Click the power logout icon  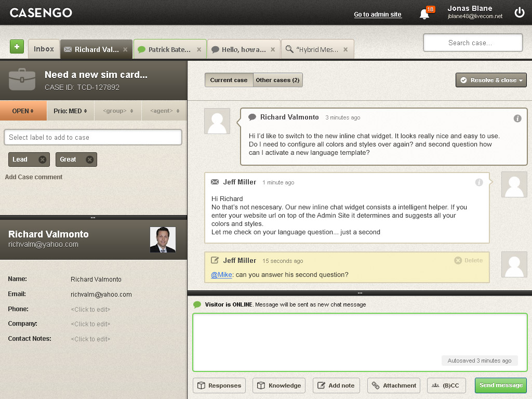[519, 12]
